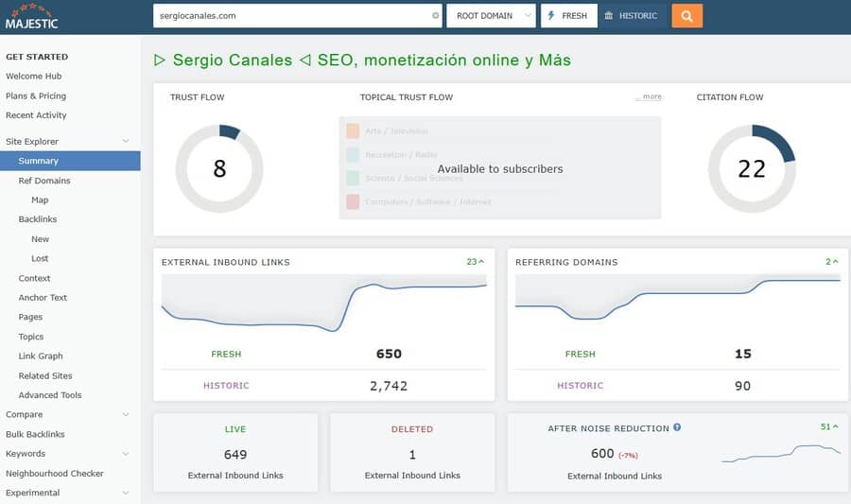Switch to the Fresh index
851x504 pixels.
[x=568, y=16]
